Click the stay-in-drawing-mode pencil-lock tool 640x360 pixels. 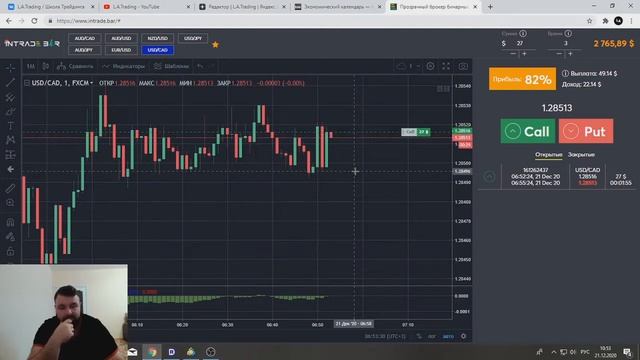pos(10,236)
